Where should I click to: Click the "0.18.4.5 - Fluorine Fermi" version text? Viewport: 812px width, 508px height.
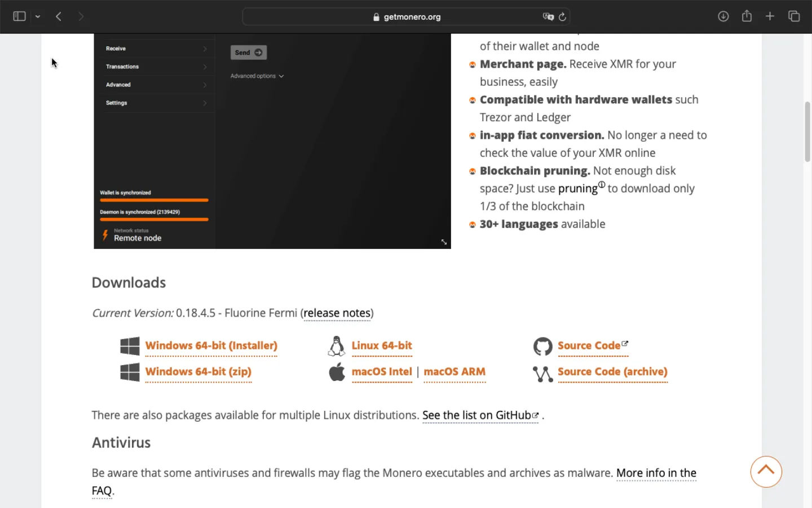[x=236, y=313]
